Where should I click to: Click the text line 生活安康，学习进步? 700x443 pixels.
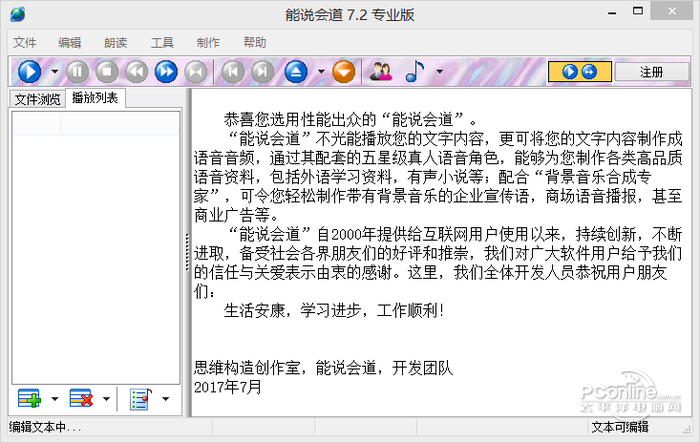tap(334, 310)
